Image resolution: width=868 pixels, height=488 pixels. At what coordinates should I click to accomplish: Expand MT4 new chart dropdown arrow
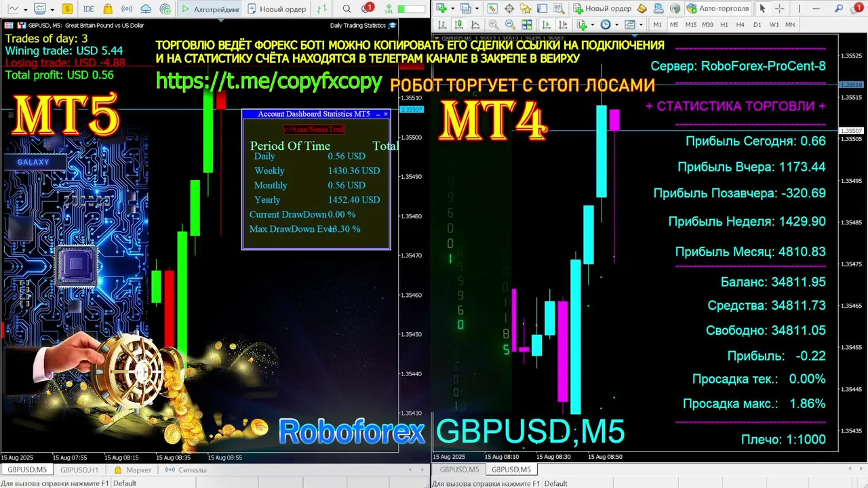[453, 9]
